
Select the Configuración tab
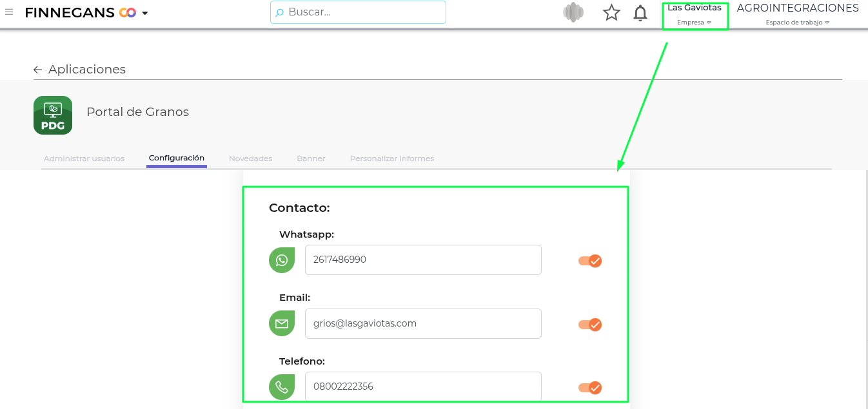[177, 158]
